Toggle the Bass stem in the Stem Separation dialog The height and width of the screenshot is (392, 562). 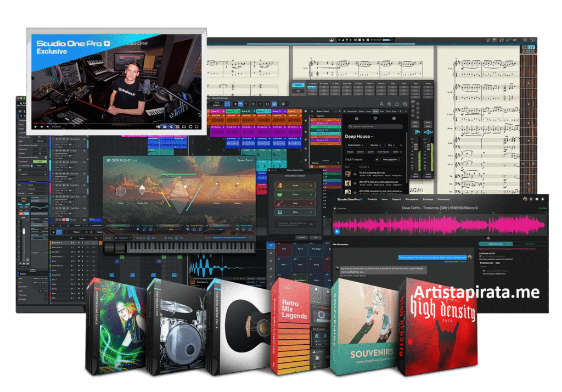(x=311, y=203)
